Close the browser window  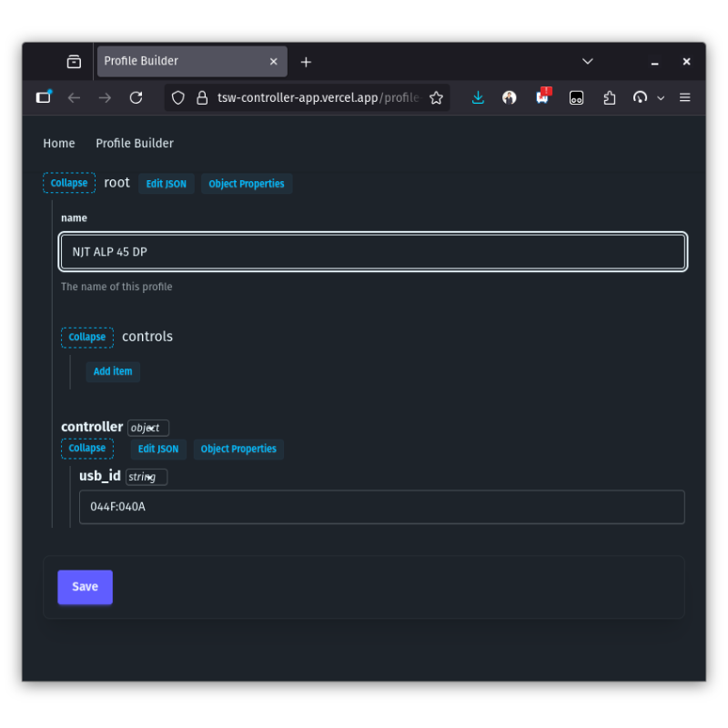coord(686,61)
